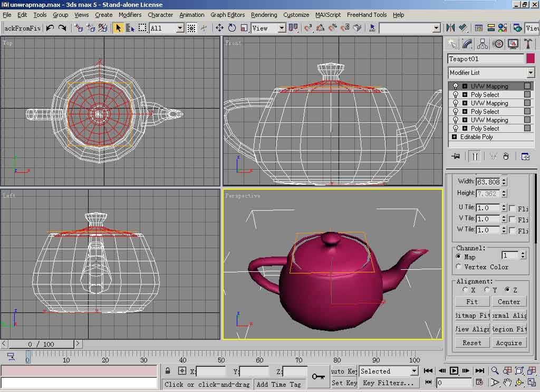Click the Pin Stack icon

pyautogui.click(x=456, y=156)
